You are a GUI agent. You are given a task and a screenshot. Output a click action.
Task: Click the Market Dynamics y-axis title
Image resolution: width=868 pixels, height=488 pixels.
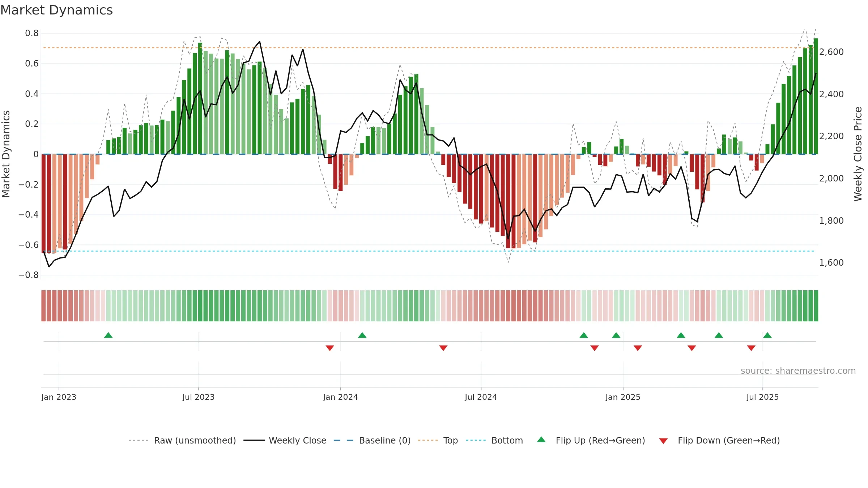point(6,154)
